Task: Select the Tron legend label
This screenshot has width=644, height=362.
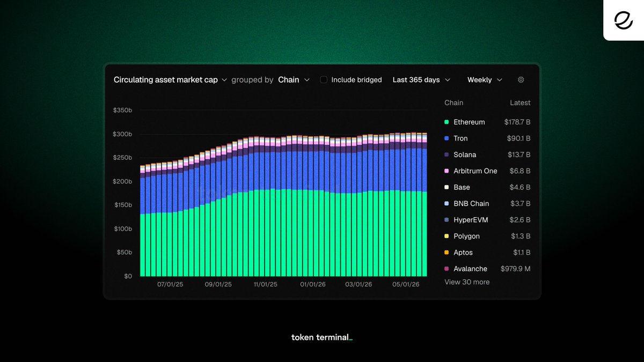Action: click(x=460, y=138)
